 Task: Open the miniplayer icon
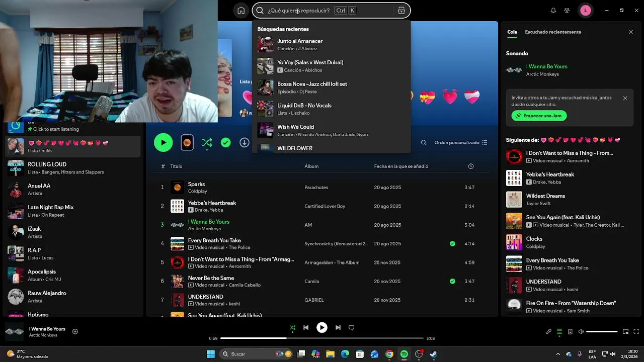(x=625, y=332)
